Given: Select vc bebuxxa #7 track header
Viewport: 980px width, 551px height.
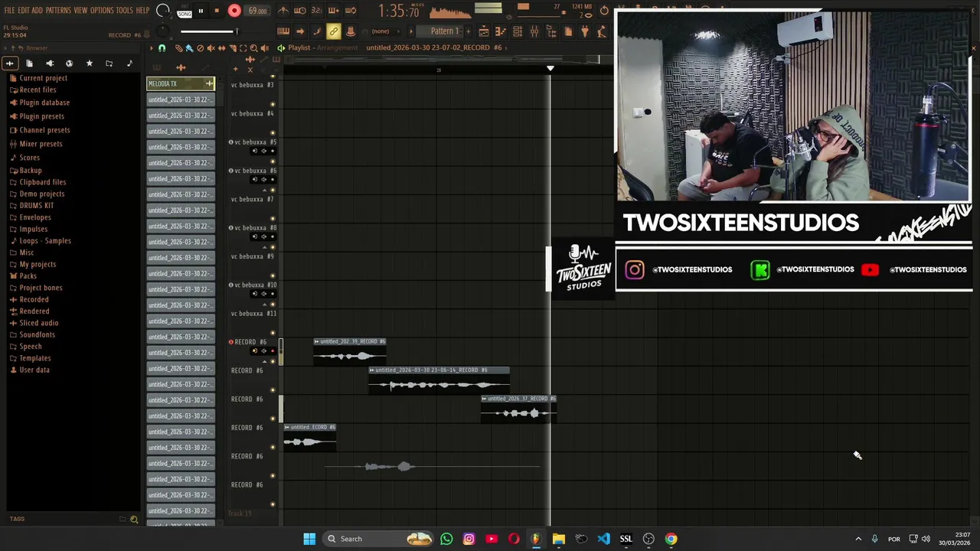Looking at the screenshot, I should click(x=253, y=200).
